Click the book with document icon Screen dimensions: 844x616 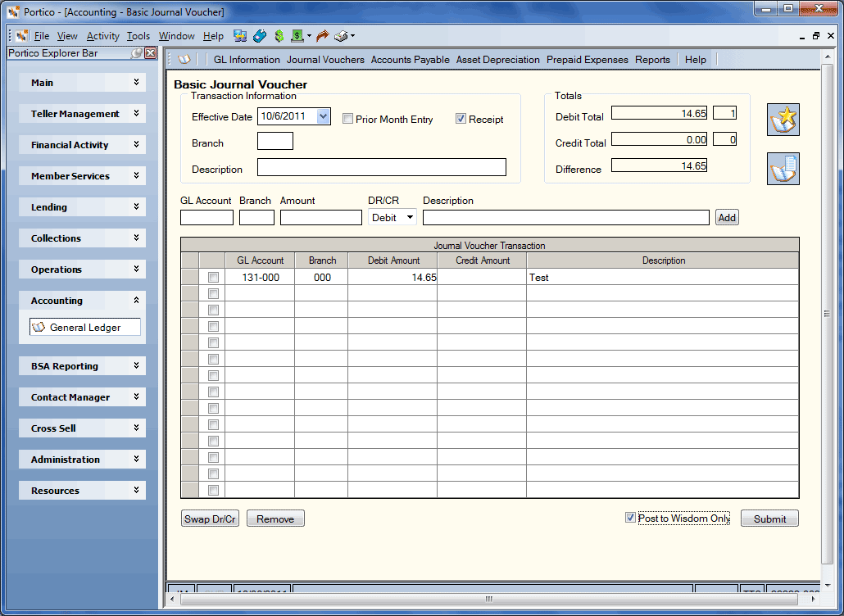coord(783,169)
